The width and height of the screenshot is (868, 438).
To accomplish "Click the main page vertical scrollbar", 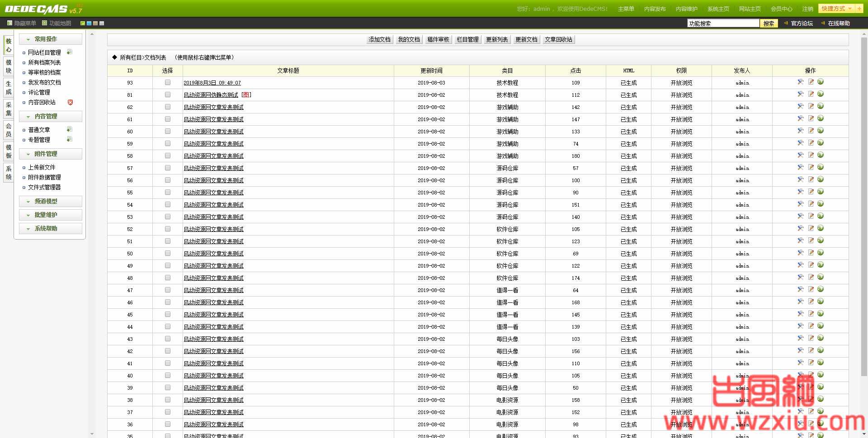I will [x=864, y=207].
